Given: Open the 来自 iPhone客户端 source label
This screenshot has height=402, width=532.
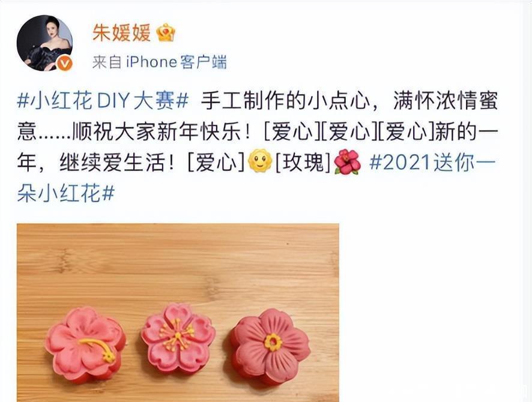Looking at the screenshot, I should click(x=160, y=62).
